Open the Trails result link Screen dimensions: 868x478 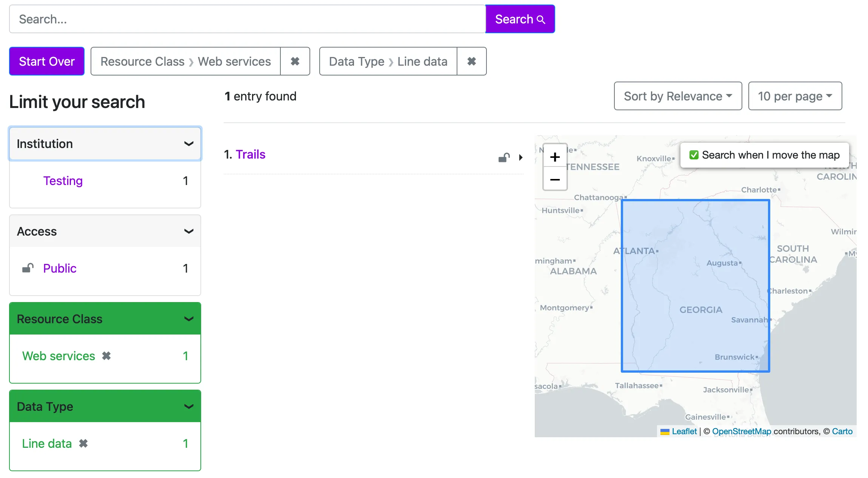click(250, 154)
